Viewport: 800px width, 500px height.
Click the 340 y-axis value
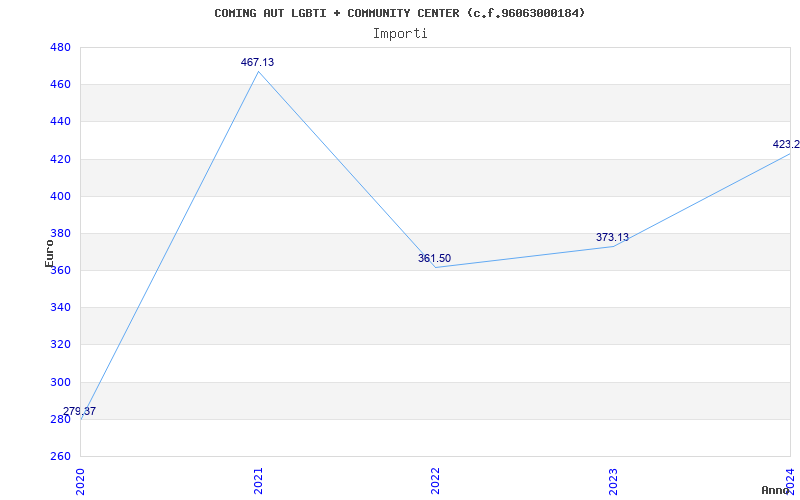pos(60,308)
